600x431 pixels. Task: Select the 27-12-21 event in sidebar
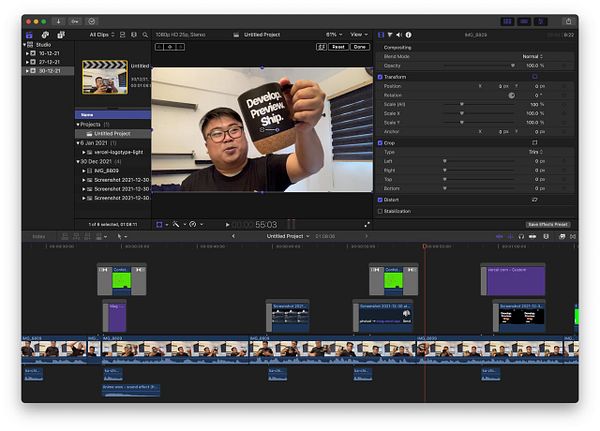tap(49, 62)
